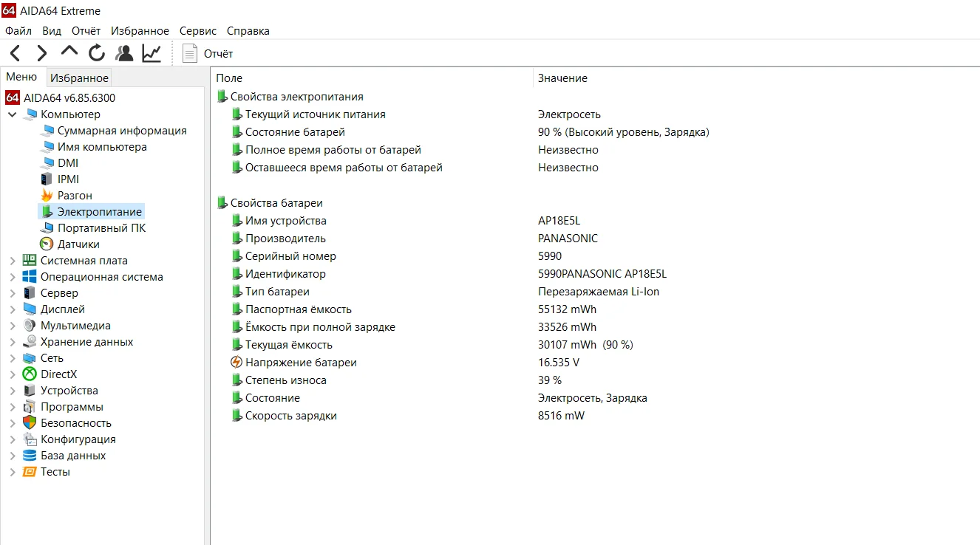Click the Дисплей monitor icon
980x545 pixels.
click(30, 309)
